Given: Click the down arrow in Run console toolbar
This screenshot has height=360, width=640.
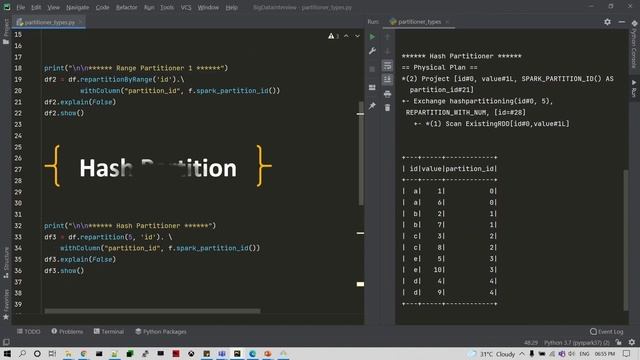Looking at the screenshot, I should click(x=387, y=51).
